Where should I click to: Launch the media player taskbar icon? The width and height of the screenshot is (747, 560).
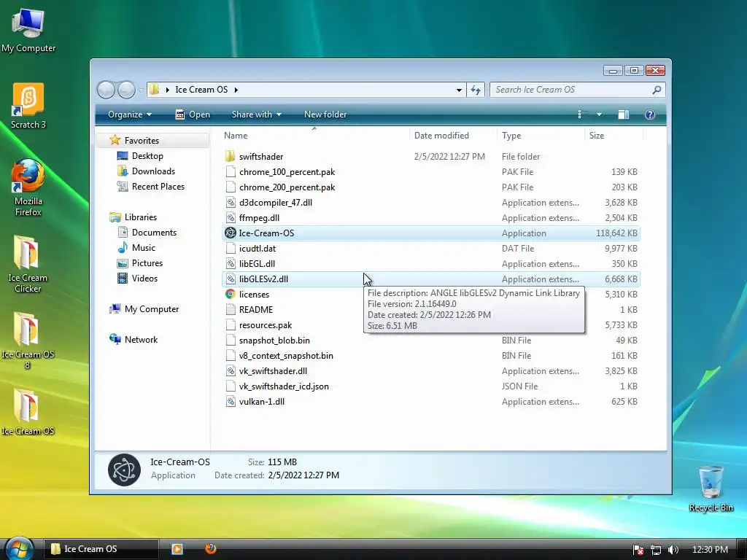click(177, 549)
